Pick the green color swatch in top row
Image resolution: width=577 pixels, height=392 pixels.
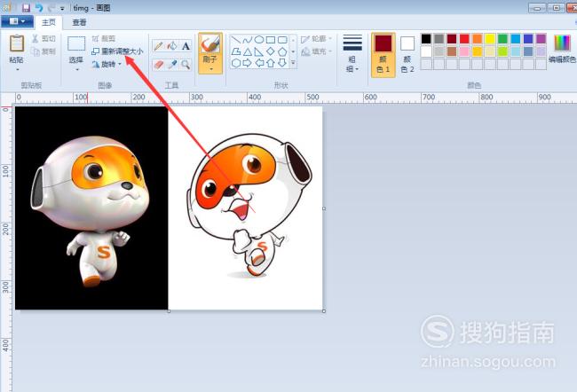tap(502, 39)
